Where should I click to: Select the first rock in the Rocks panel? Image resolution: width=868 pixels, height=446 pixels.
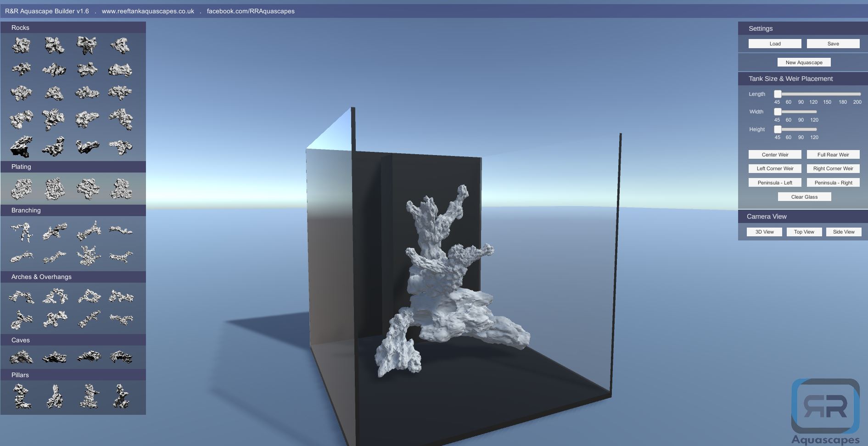point(21,45)
